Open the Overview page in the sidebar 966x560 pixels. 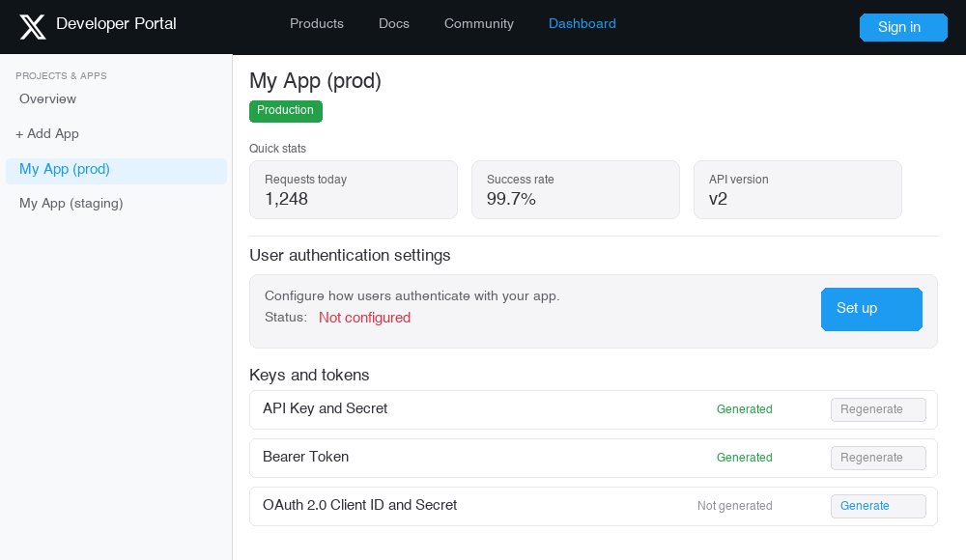47,98
